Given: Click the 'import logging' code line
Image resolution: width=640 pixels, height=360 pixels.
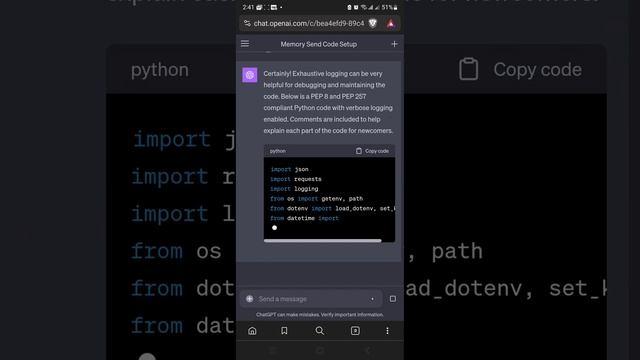Looking at the screenshot, I should [294, 189].
